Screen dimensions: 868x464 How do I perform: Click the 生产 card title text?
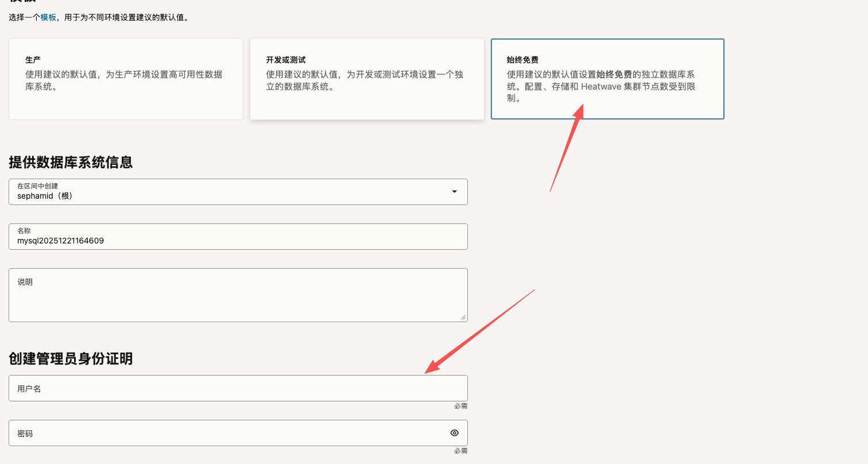coord(33,60)
